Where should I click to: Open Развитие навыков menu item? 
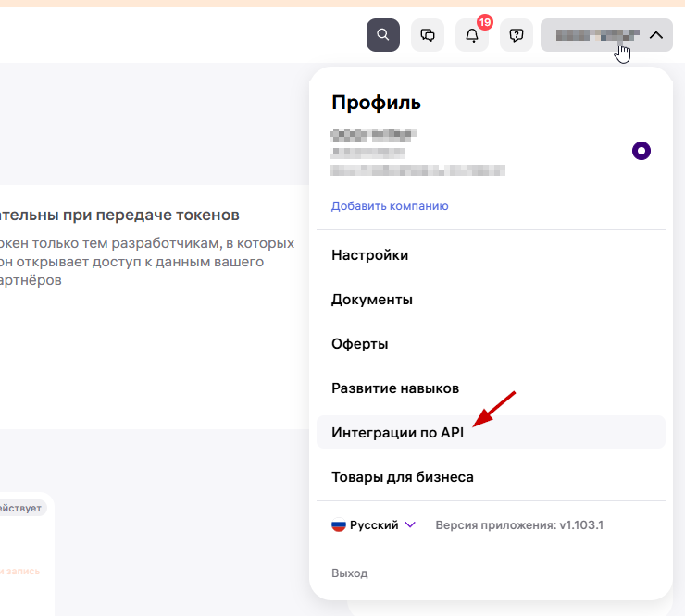tap(491, 388)
